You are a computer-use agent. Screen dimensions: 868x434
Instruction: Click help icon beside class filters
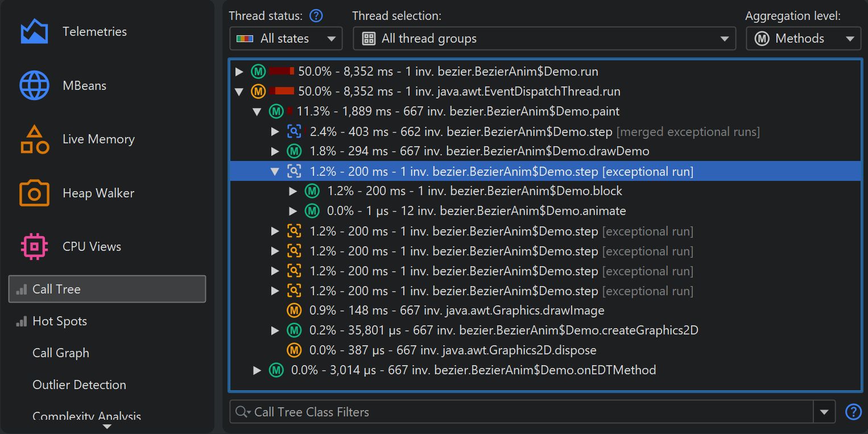[853, 412]
